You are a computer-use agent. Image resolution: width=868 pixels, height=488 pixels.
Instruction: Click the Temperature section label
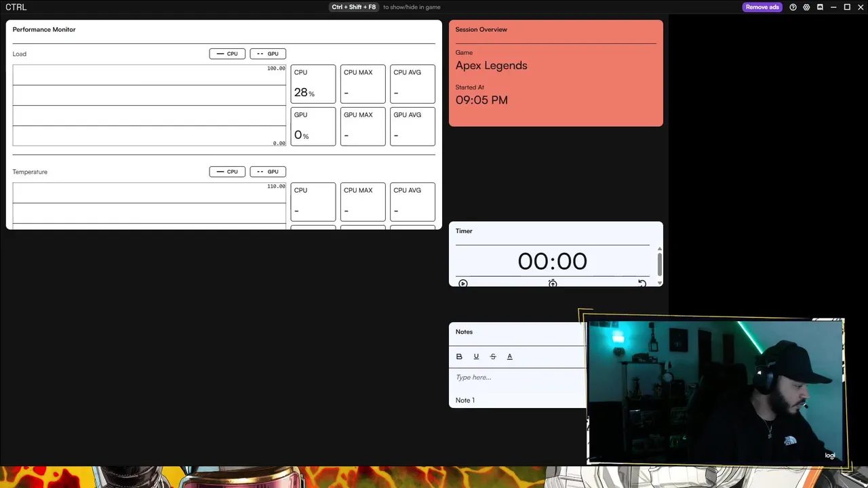pyautogui.click(x=30, y=172)
